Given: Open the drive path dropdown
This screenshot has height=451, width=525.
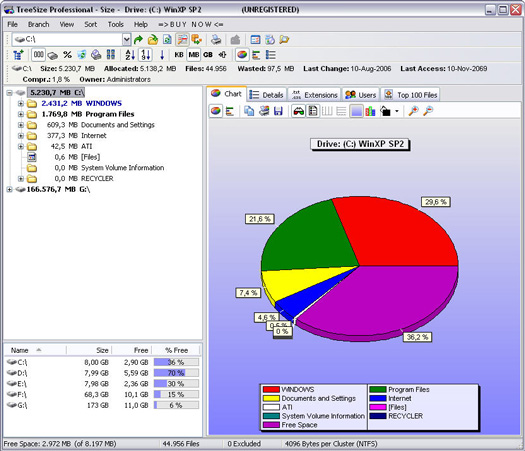Looking at the screenshot, I should tap(127, 40).
